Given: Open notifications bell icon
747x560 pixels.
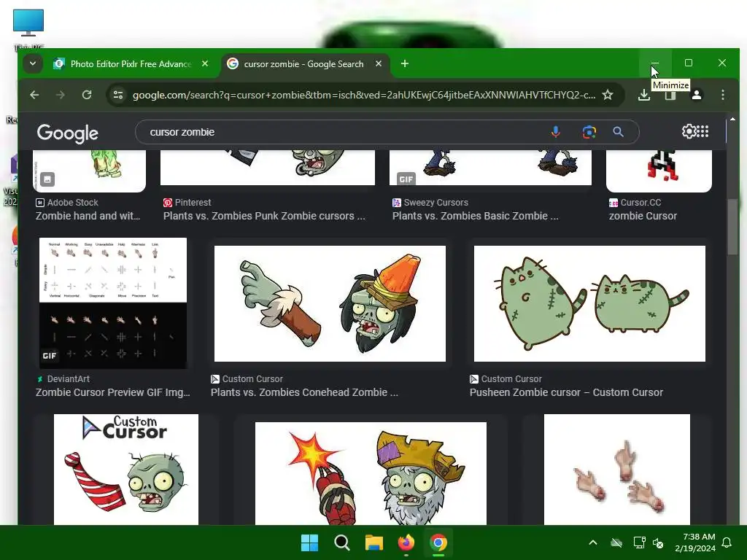Looking at the screenshot, I should (x=727, y=542).
